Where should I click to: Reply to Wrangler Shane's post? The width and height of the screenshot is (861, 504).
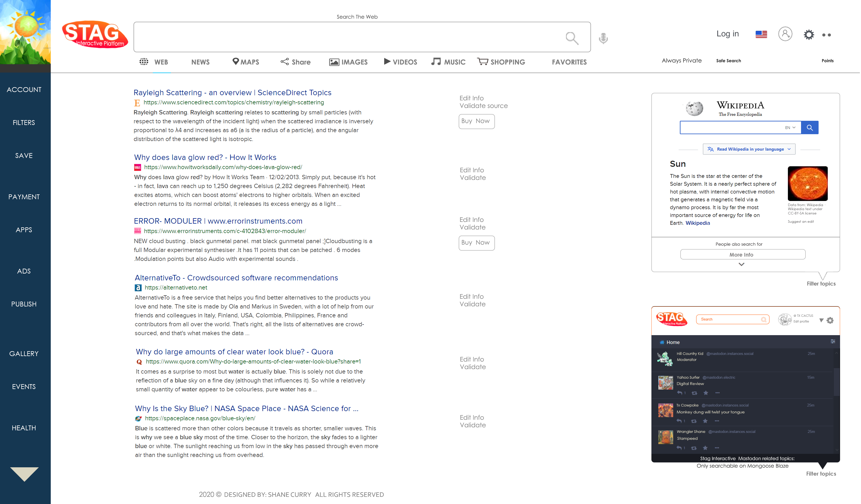pyautogui.click(x=679, y=448)
